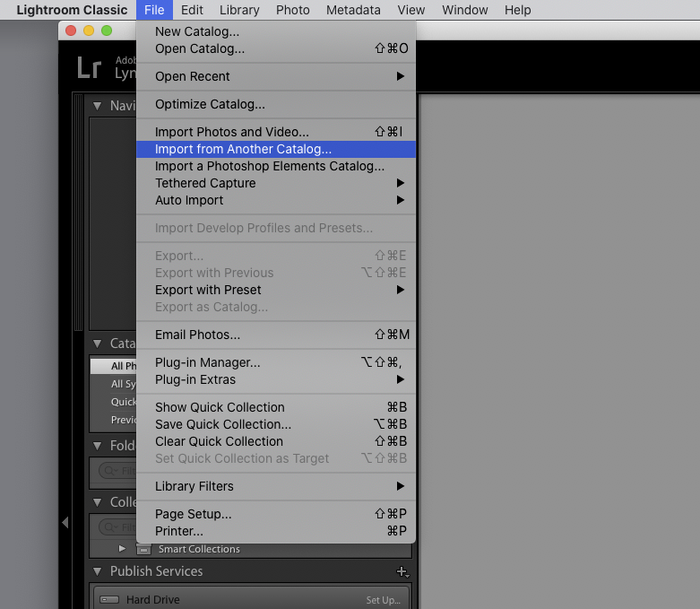Open the Library menu

pos(239,10)
